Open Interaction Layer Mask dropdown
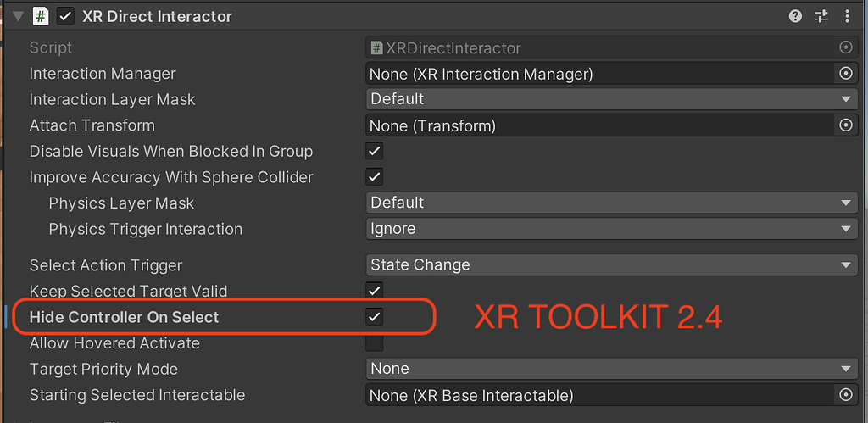This screenshot has height=423, width=868. [611, 99]
